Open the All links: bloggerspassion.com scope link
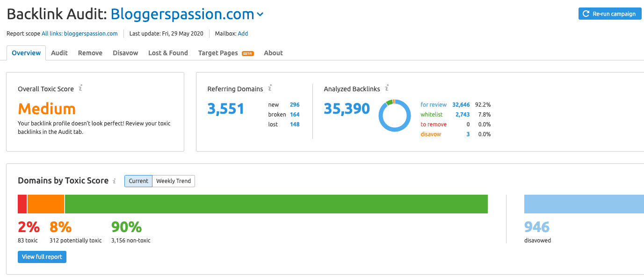Viewport: 644px width, 278px height. point(80,34)
